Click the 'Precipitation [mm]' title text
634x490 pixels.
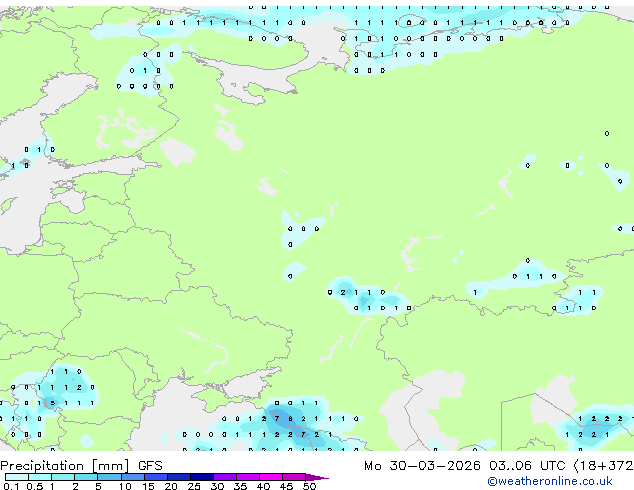click(65, 466)
